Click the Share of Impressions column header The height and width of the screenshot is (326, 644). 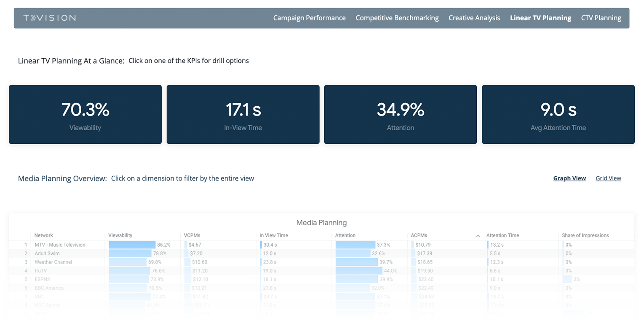[x=585, y=236]
